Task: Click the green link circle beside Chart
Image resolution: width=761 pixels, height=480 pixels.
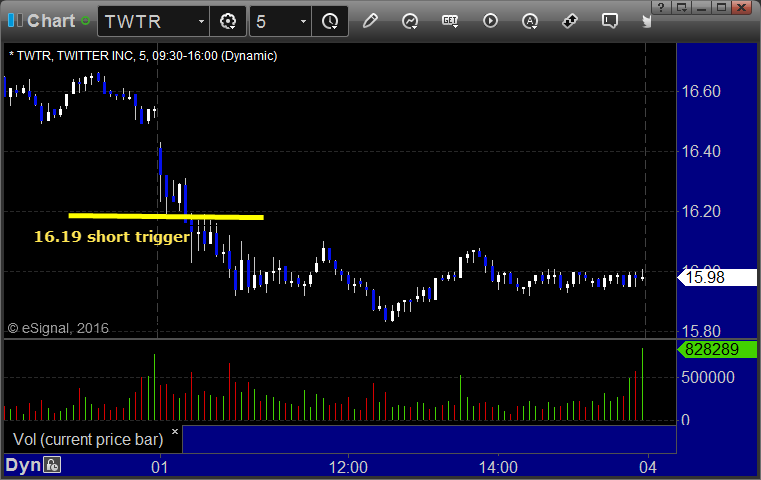Action: pyautogui.click(x=85, y=21)
